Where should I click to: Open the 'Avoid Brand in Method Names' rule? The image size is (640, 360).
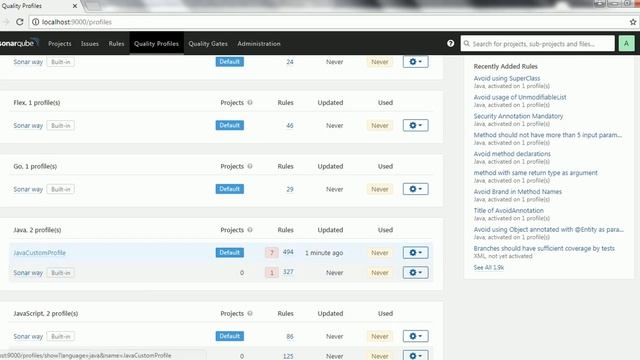pyautogui.click(x=518, y=191)
